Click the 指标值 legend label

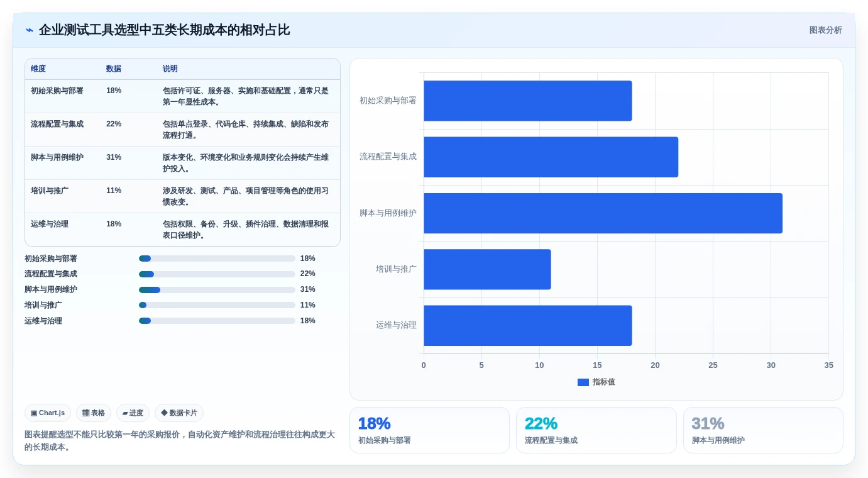604,382
